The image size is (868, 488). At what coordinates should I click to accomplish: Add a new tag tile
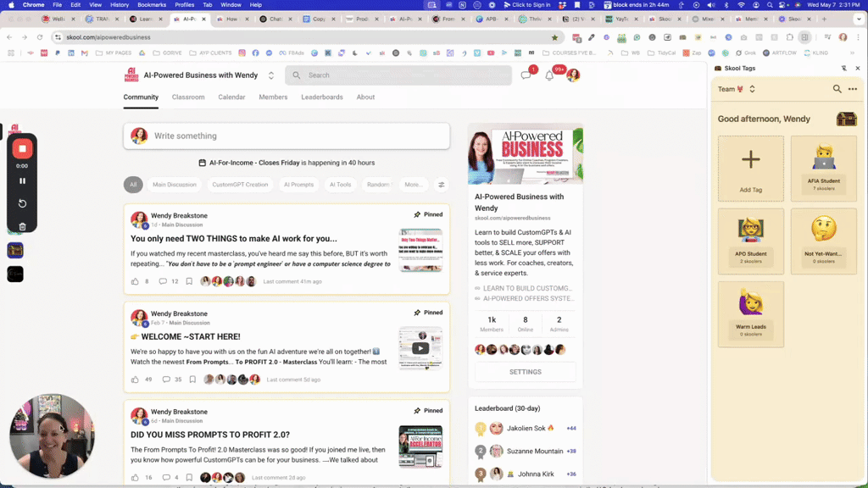[x=751, y=169]
